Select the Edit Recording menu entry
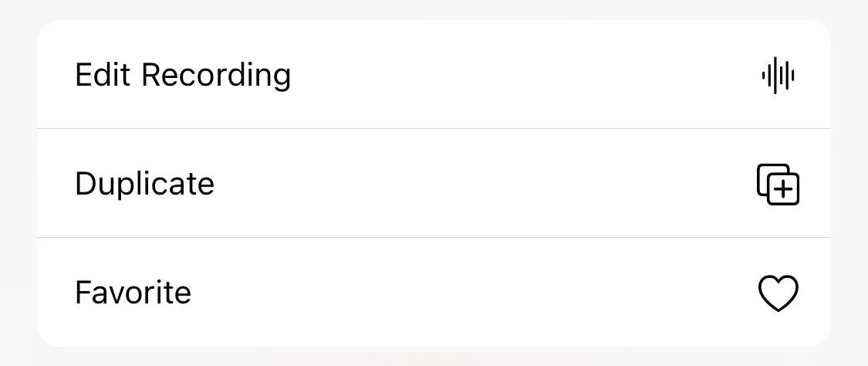This screenshot has height=366, width=868. pos(434,75)
